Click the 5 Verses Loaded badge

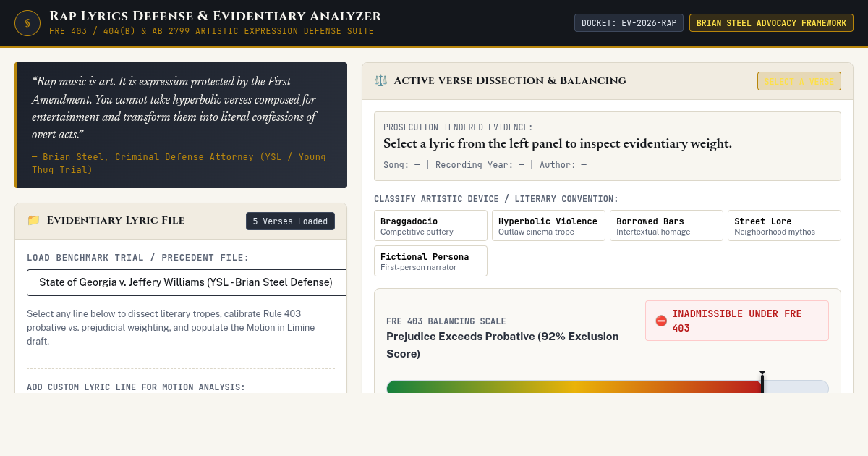click(x=290, y=221)
